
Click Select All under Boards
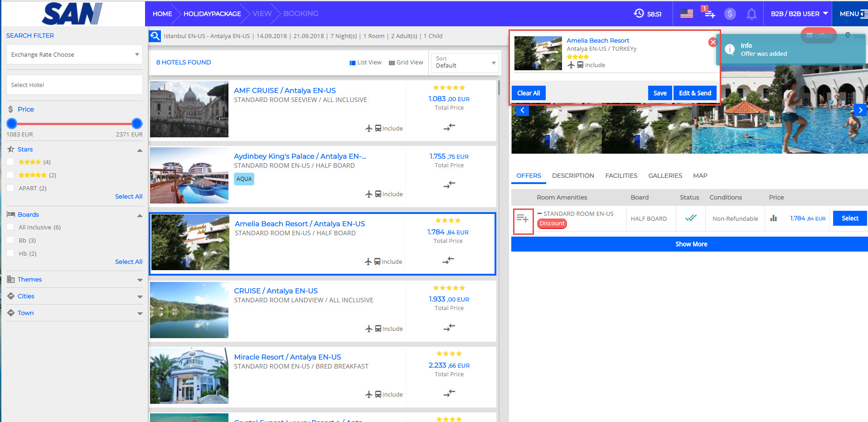point(129,262)
